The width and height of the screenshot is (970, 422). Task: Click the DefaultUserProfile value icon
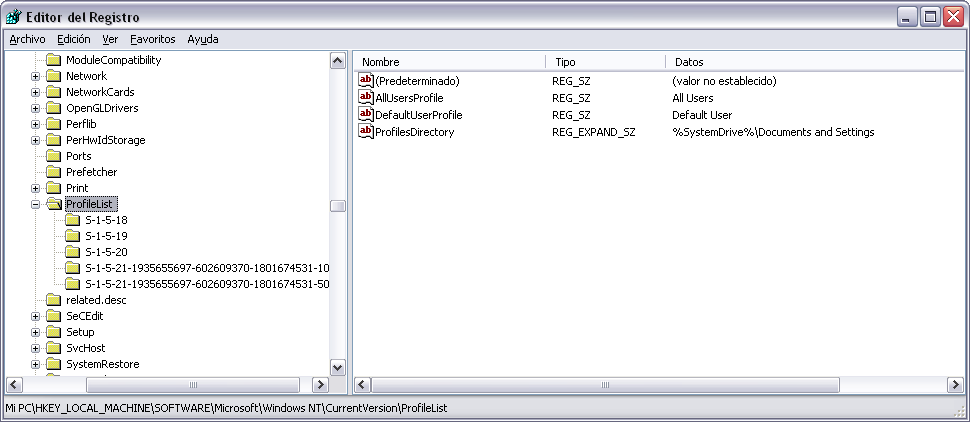point(366,114)
